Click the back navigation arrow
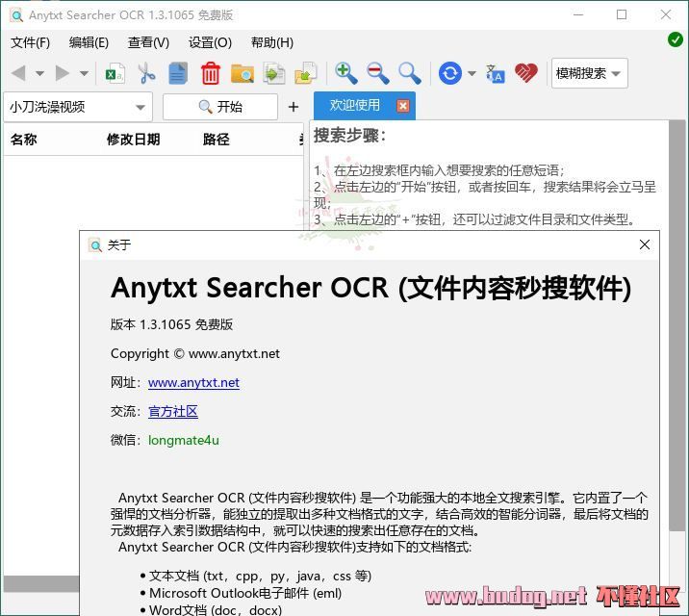689x616 pixels. [x=18, y=73]
